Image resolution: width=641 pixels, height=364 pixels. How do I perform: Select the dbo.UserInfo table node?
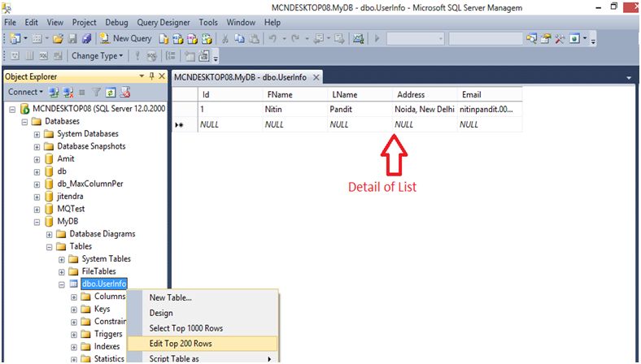click(x=104, y=284)
